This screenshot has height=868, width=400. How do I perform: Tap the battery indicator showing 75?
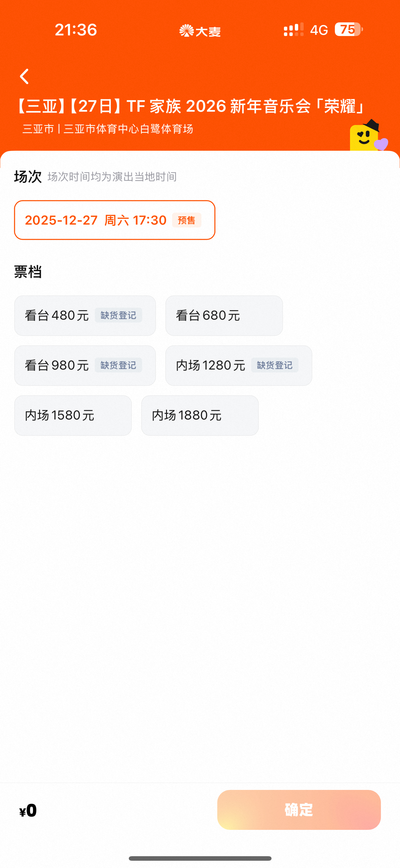[x=348, y=30]
